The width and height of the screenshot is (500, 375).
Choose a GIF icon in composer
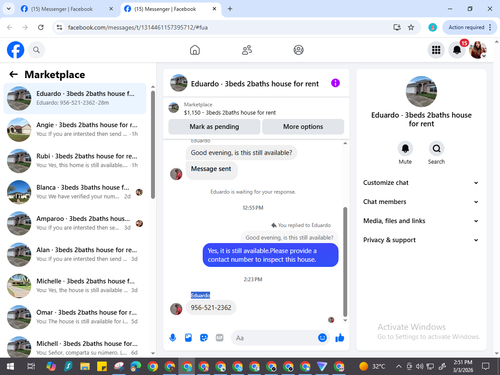pyautogui.click(x=219, y=338)
